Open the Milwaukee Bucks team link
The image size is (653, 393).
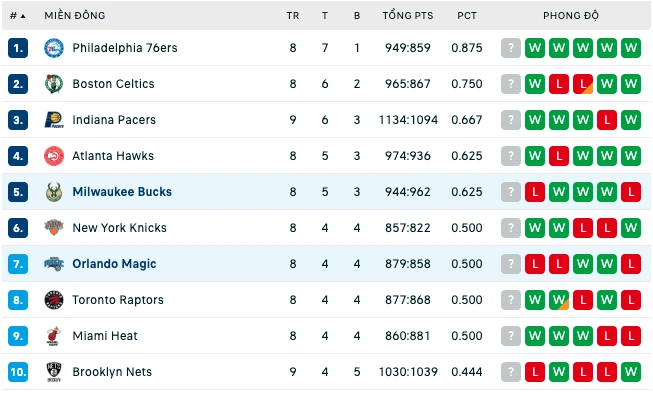[x=122, y=192]
